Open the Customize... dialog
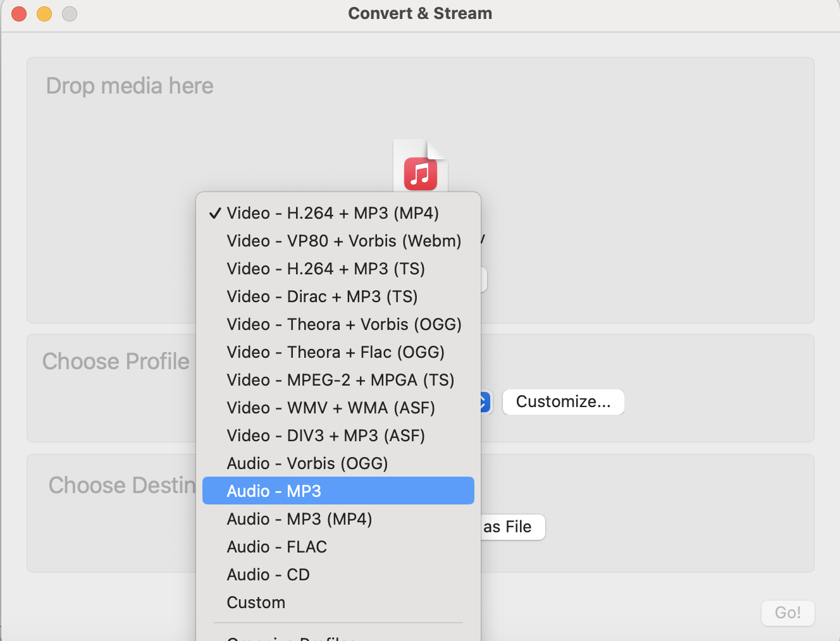The height and width of the screenshot is (641, 840). [x=563, y=402]
